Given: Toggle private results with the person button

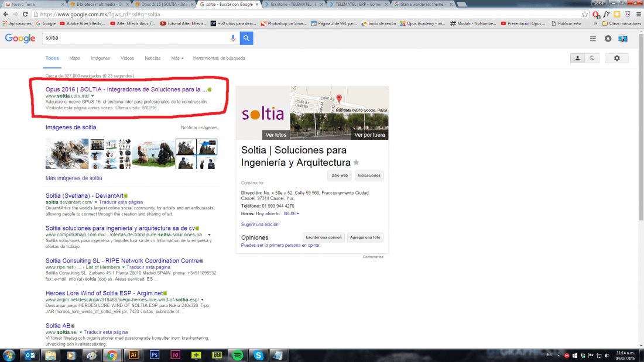Looking at the screenshot, I should point(577,58).
